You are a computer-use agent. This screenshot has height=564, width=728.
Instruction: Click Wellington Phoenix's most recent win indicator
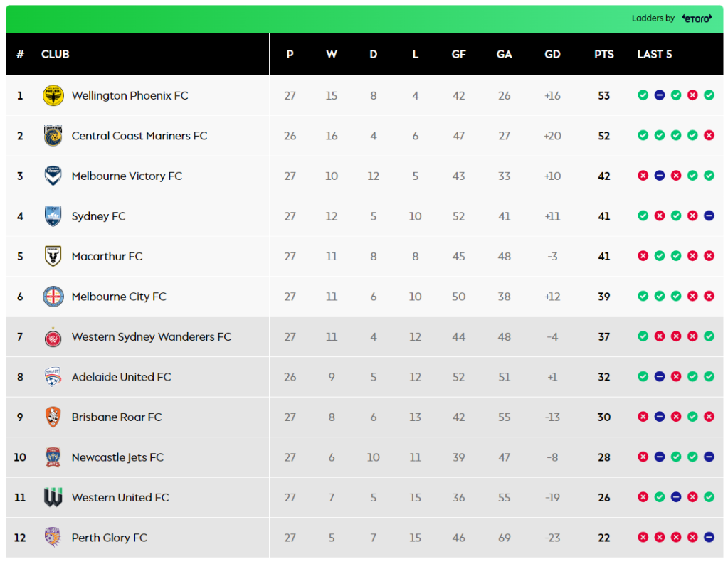coord(709,95)
